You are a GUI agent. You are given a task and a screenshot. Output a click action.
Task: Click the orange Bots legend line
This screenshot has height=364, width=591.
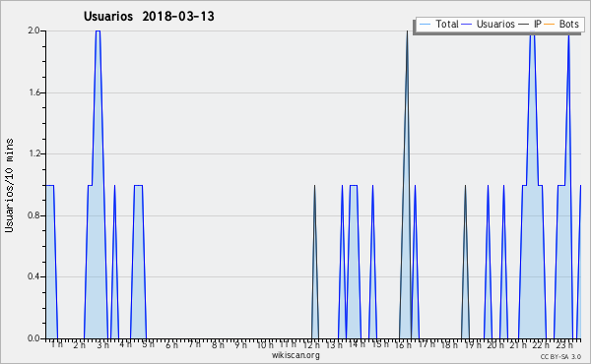pos(550,25)
